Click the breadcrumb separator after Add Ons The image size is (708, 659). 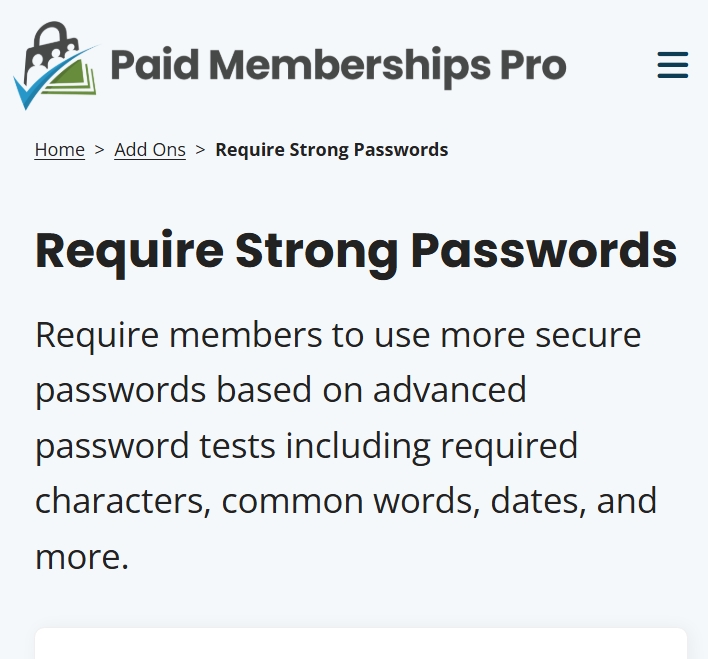click(x=200, y=150)
